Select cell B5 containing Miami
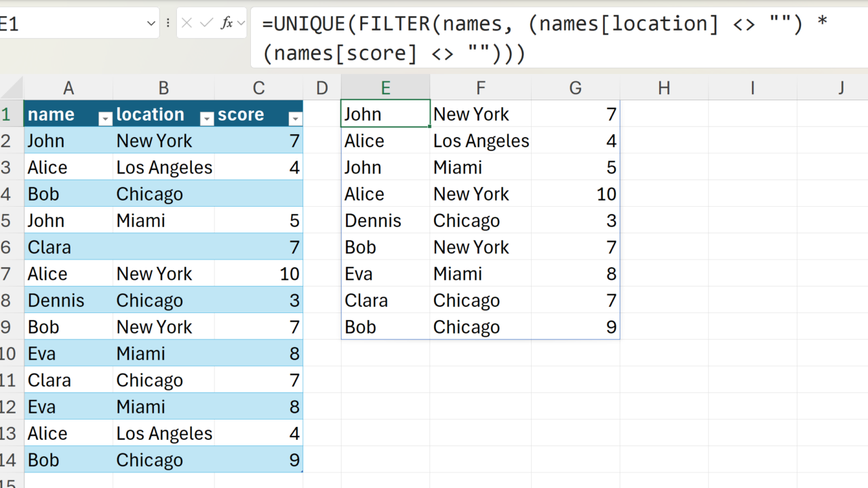868x488 pixels. pyautogui.click(x=163, y=220)
